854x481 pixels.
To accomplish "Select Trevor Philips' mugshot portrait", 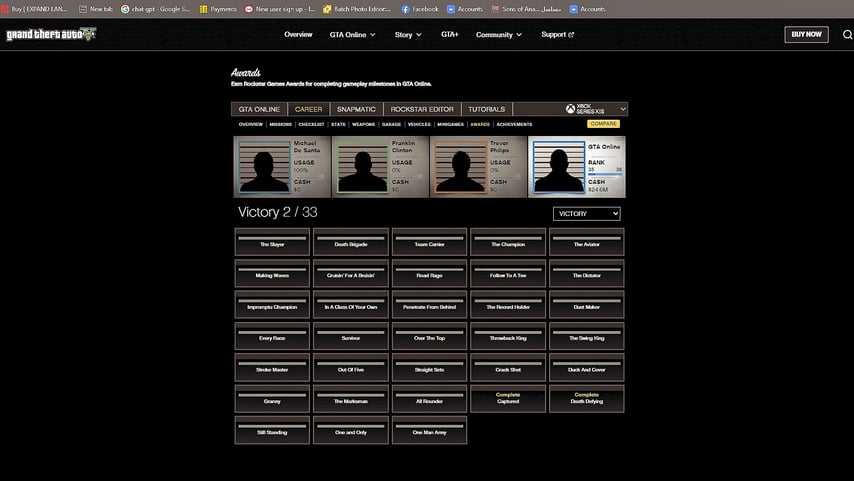I will pos(460,167).
